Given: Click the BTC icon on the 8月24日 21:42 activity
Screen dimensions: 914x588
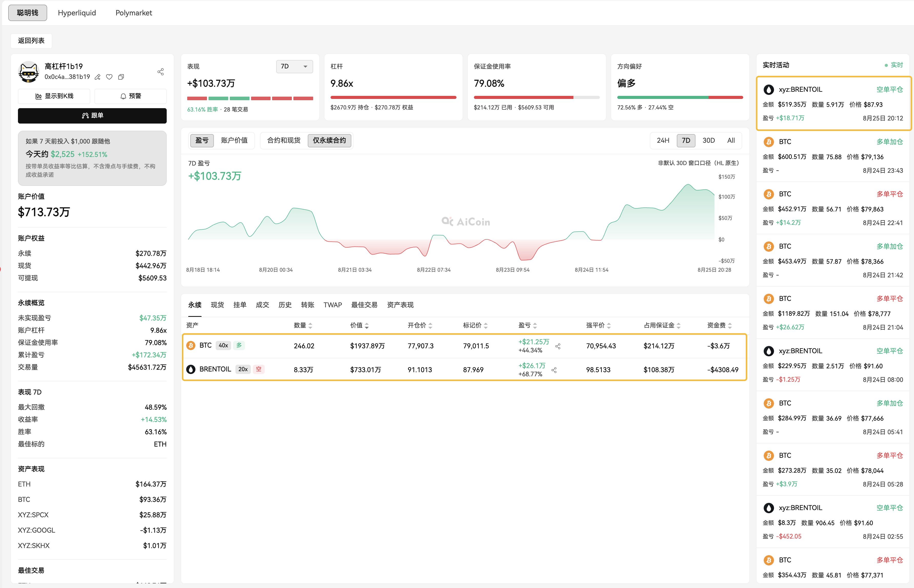Looking at the screenshot, I should (x=769, y=247).
